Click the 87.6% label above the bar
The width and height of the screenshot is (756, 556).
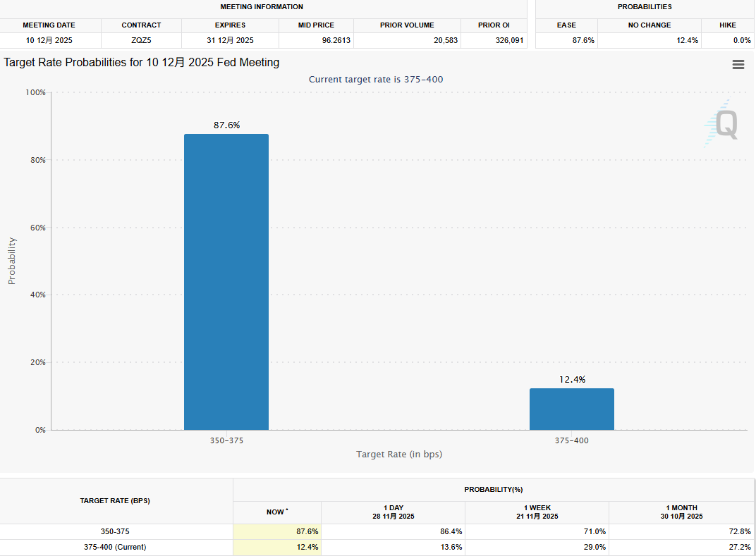[226, 125]
